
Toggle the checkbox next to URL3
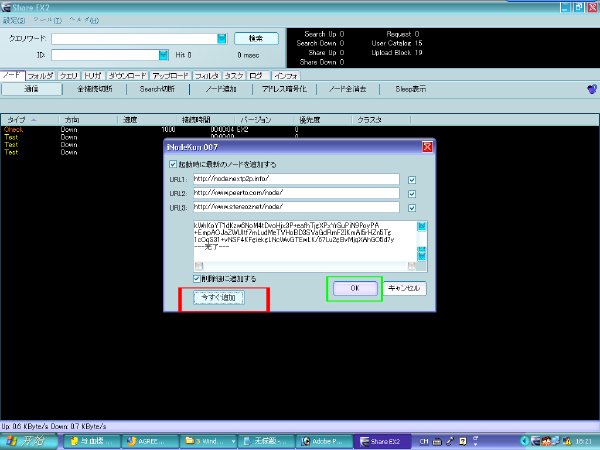(x=412, y=208)
